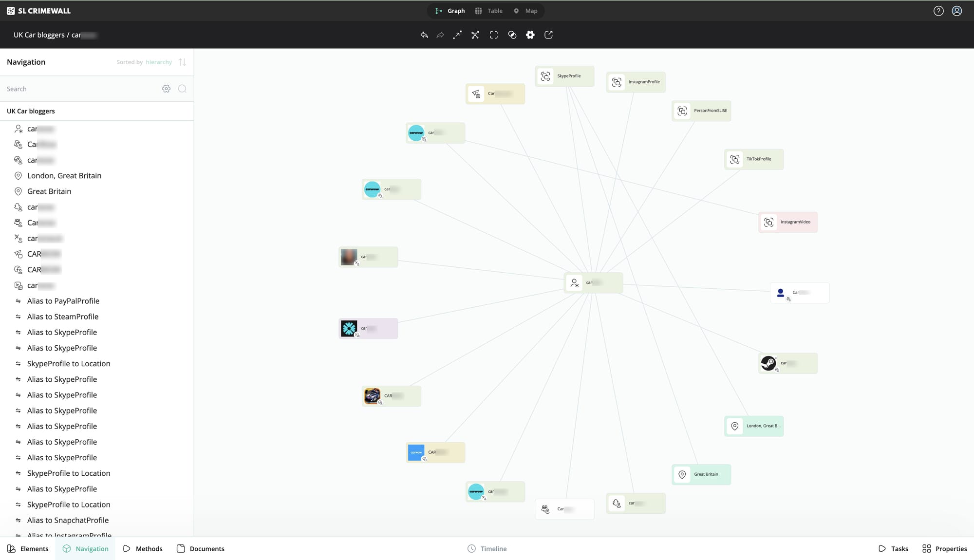Open search filter settings gear
974x560 pixels.
pos(167,89)
